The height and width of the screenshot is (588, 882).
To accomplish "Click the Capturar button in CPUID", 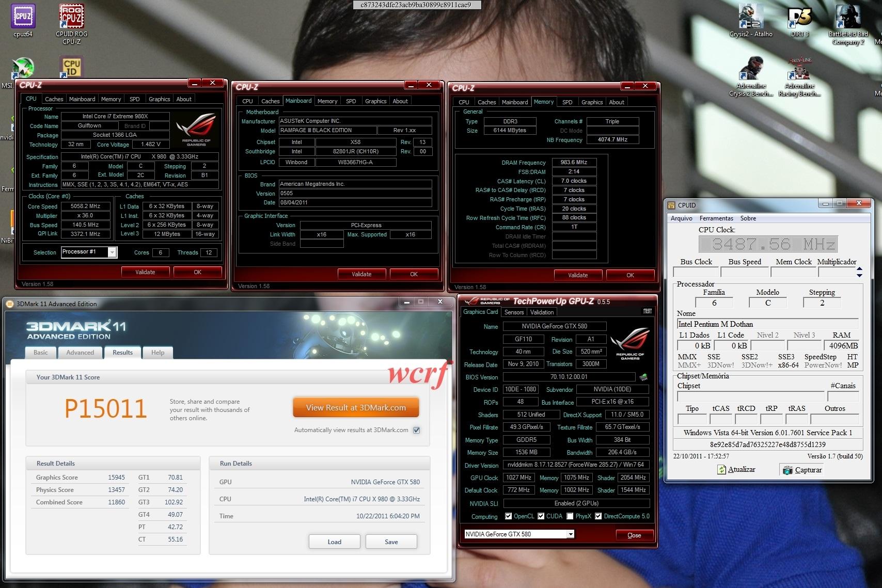I will [x=802, y=470].
